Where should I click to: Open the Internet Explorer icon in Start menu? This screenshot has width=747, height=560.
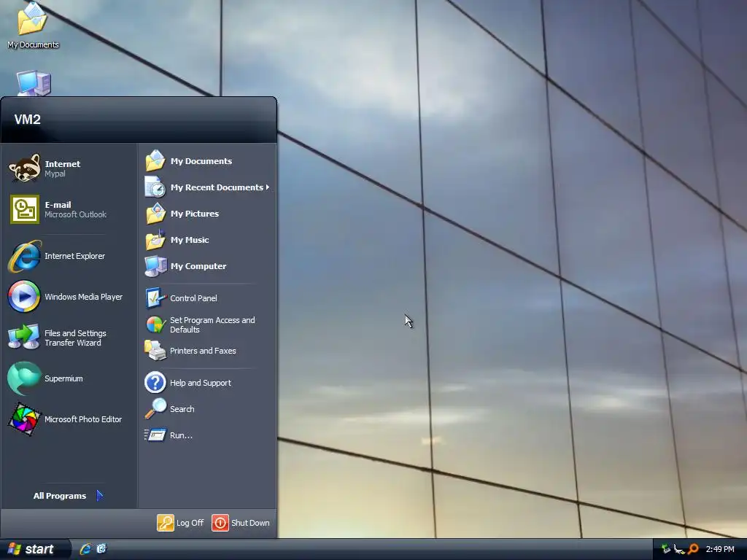pos(24,256)
